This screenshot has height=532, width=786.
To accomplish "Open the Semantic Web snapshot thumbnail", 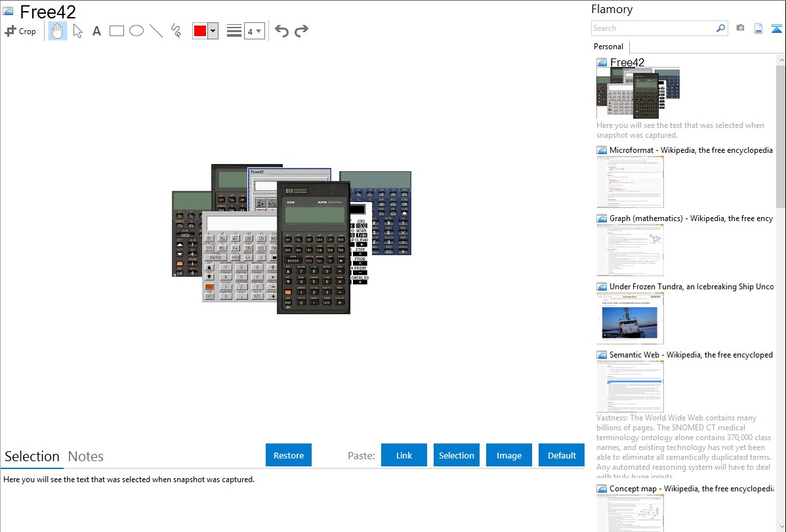I will [x=630, y=386].
